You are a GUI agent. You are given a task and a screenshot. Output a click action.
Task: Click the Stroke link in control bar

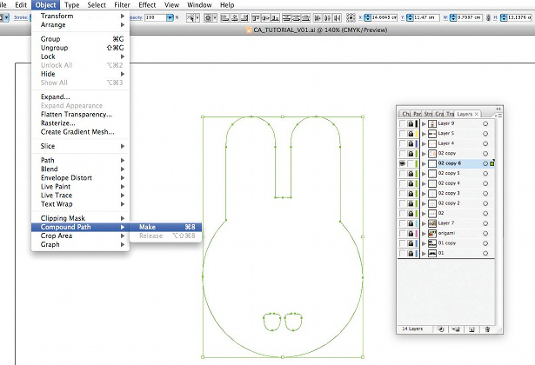click(x=21, y=17)
